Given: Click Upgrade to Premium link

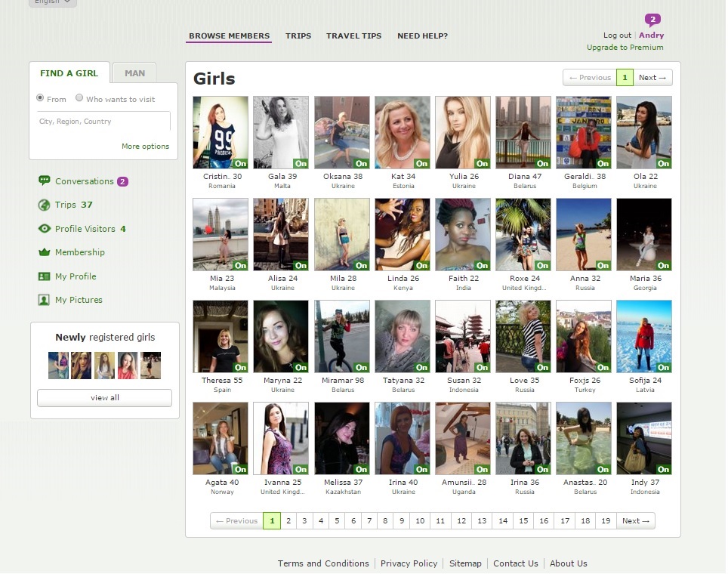Looking at the screenshot, I should click(625, 48).
